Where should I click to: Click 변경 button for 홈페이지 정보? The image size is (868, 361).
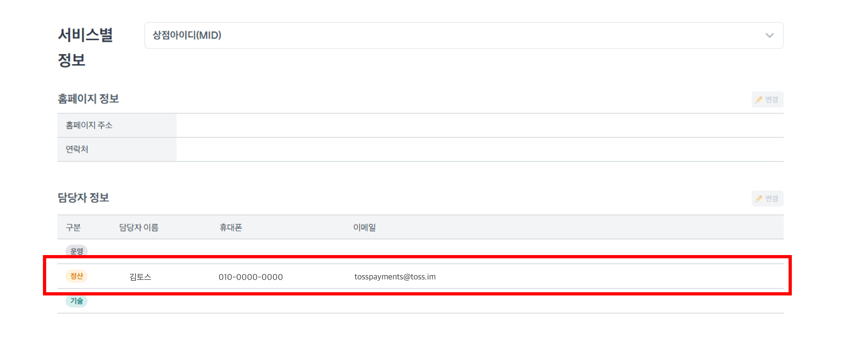tap(771, 100)
